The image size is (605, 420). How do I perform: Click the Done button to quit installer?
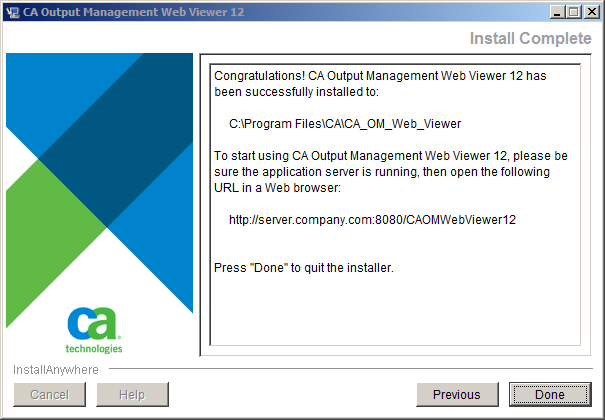(x=550, y=394)
